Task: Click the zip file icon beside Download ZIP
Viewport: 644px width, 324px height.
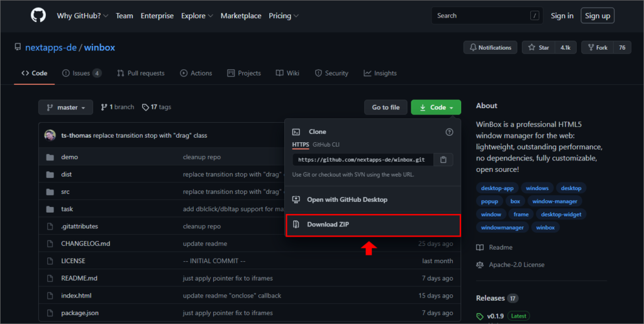Action: click(296, 224)
